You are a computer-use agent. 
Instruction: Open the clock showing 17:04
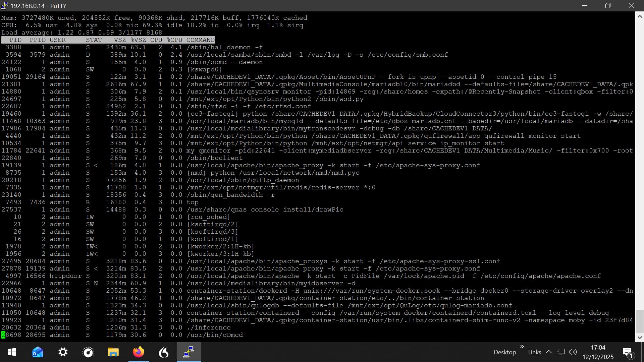pyautogui.click(x=598, y=352)
